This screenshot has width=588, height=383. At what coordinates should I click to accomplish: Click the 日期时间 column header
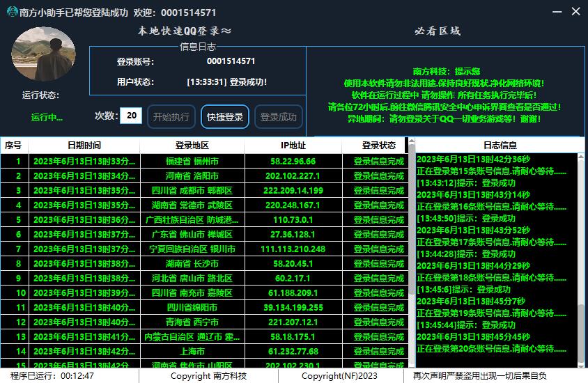[x=84, y=146]
